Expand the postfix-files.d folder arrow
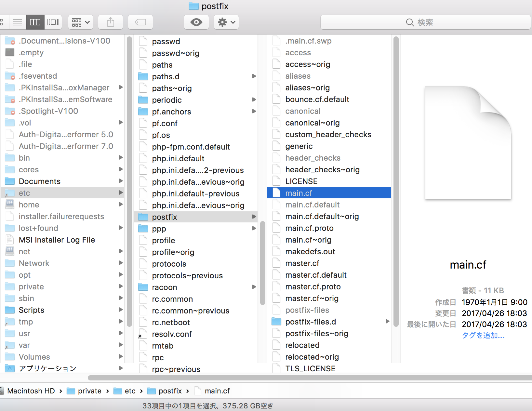Screen dimensions: 532x411 (387, 321)
